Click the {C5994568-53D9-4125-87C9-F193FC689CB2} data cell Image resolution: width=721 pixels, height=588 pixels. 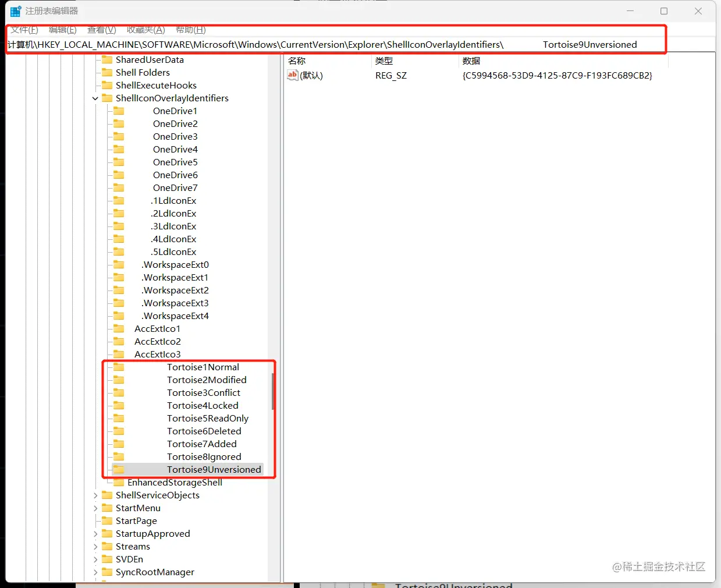[x=557, y=76]
